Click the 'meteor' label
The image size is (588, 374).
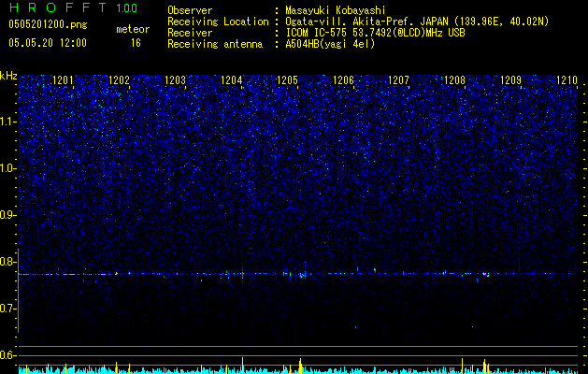(133, 29)
